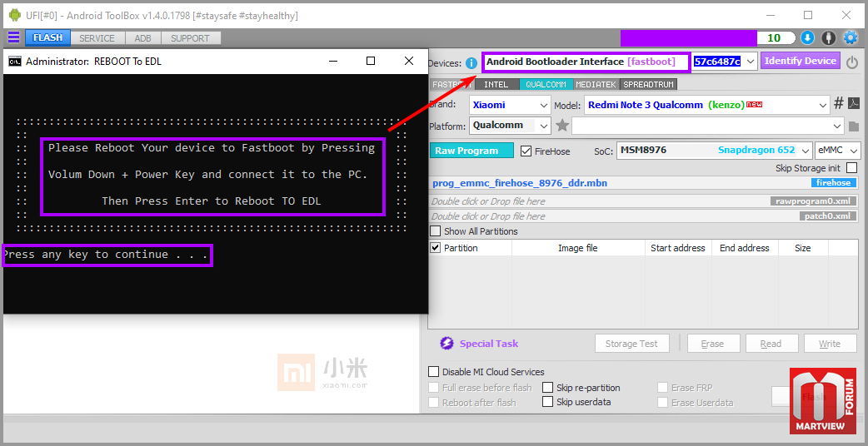Click the Write button
The width and height of the screenshot is (868, 446).
[830, 343]
